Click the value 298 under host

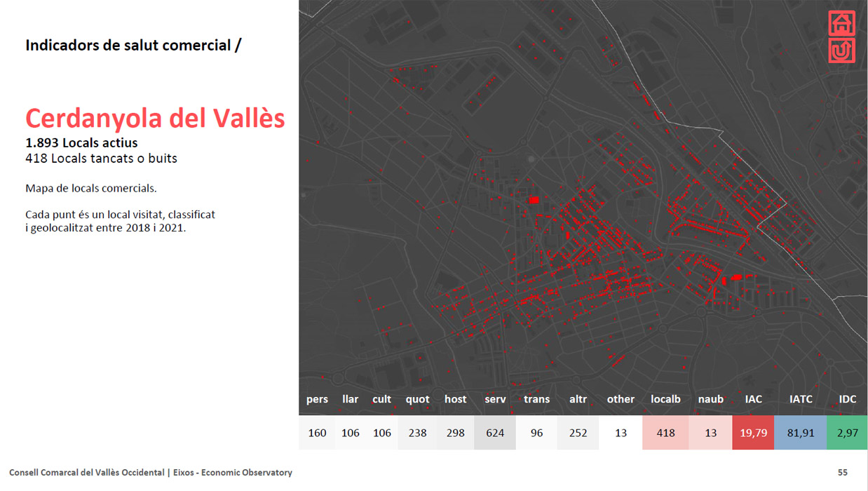pos(456,433)
